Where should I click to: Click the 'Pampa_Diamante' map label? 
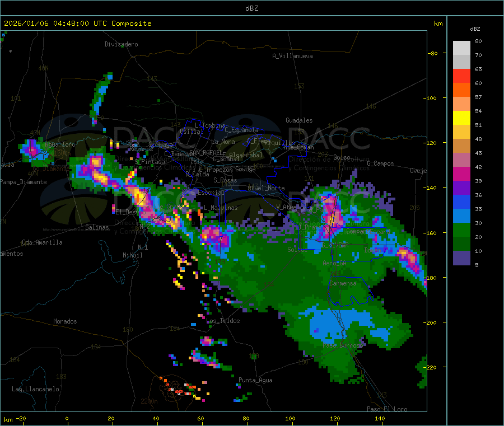(23, 182)
